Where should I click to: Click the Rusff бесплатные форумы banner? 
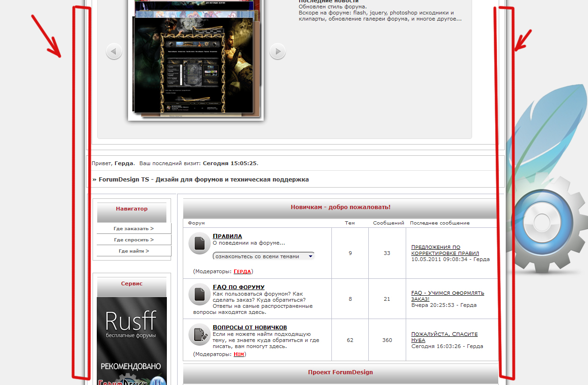coord(131,327)
